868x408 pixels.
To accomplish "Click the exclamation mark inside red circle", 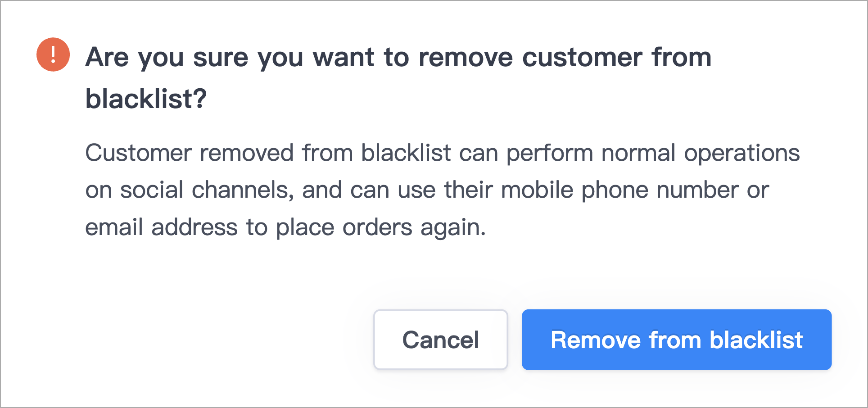I will 53,54.
